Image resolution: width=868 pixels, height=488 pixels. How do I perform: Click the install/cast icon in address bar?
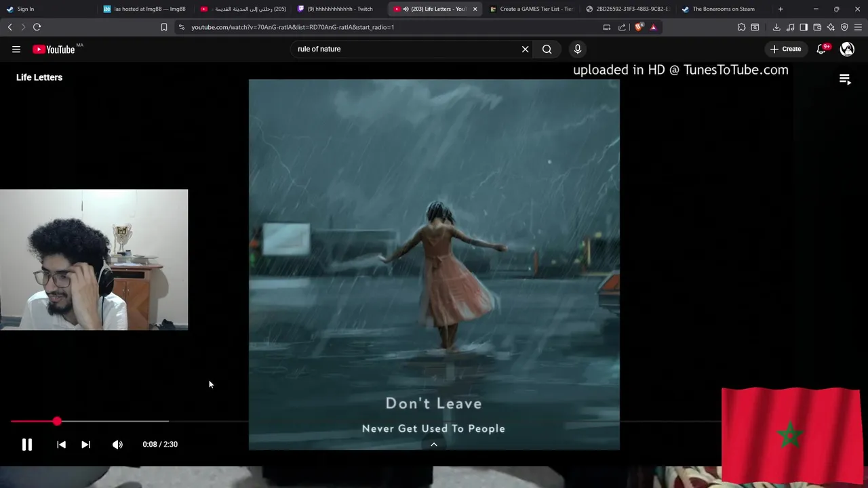click(x=607, y=27)
